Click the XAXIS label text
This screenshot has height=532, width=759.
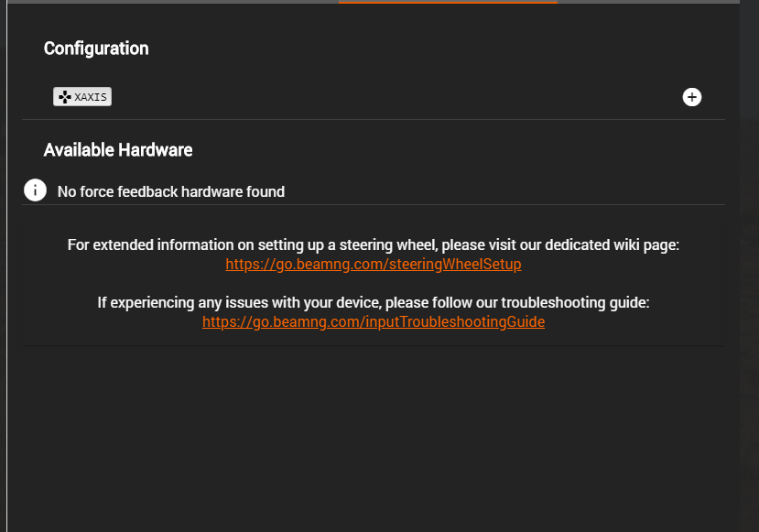tap(91, 97)
